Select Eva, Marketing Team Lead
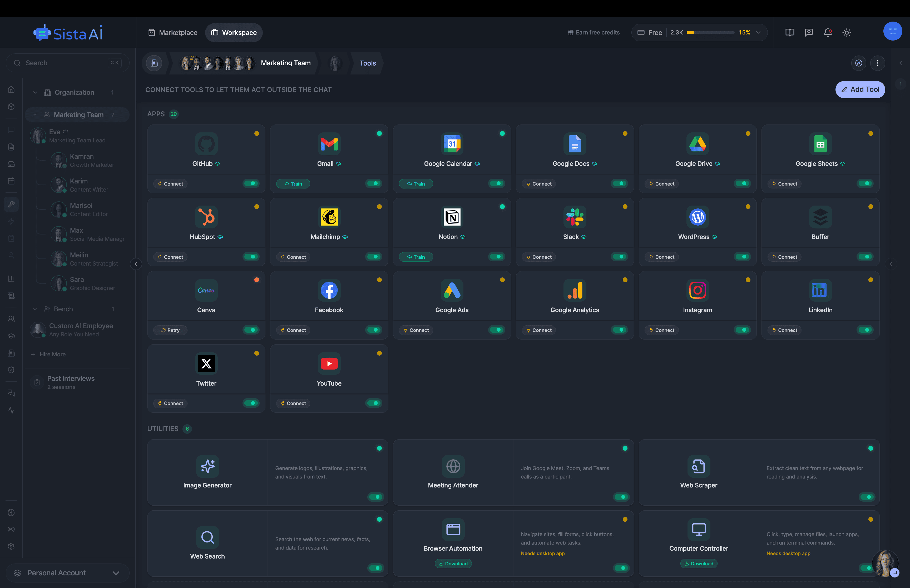Viewport: 910px width, 588px height. click(x=77, y=136)
